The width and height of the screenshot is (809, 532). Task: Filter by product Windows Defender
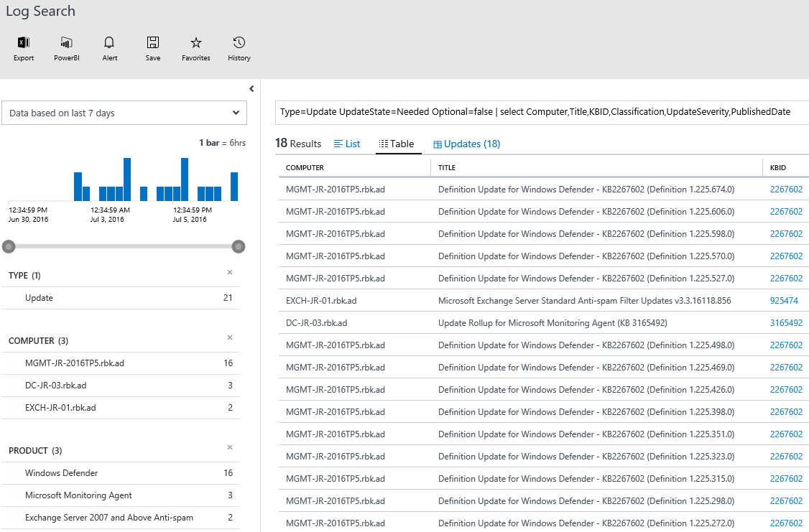point(62,473)
